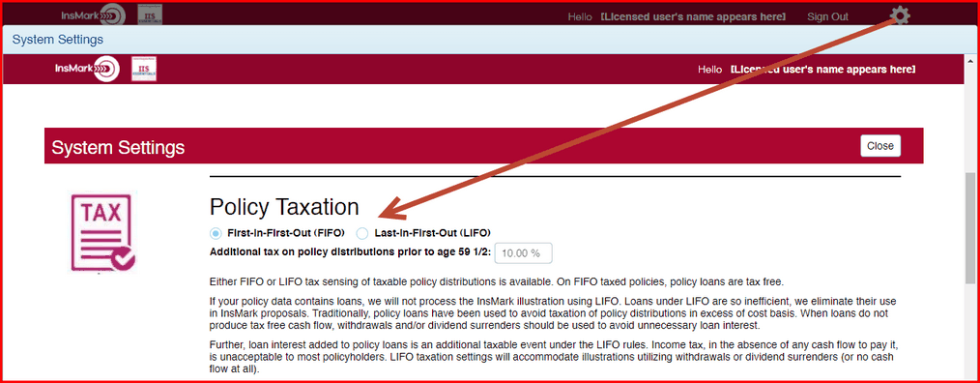Click the licensed user's name in top bar
The width and height of the screenshot is (980, 383).
pos(693,16)
